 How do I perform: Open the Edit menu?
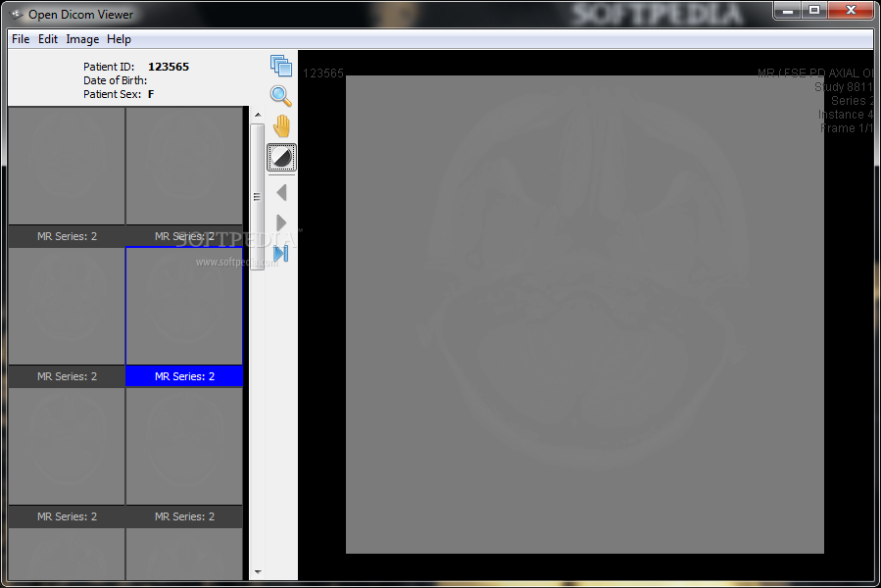click(x=48, y=39)
